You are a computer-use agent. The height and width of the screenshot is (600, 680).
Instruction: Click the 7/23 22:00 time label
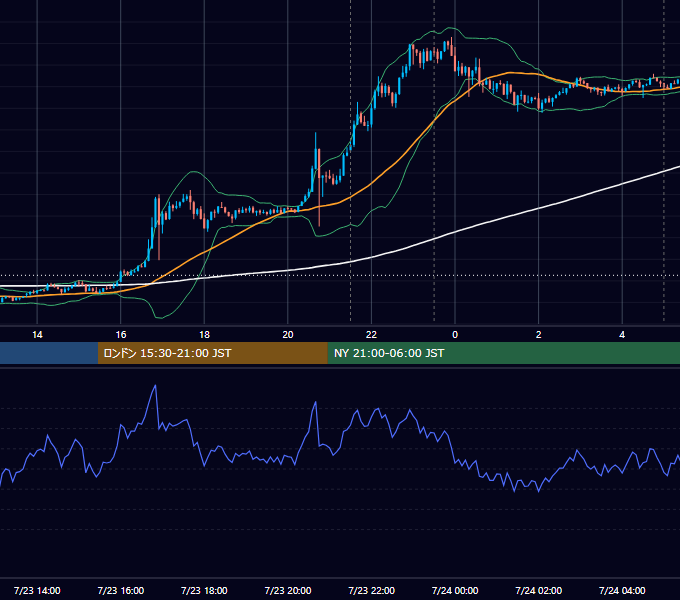coord(372,590)
